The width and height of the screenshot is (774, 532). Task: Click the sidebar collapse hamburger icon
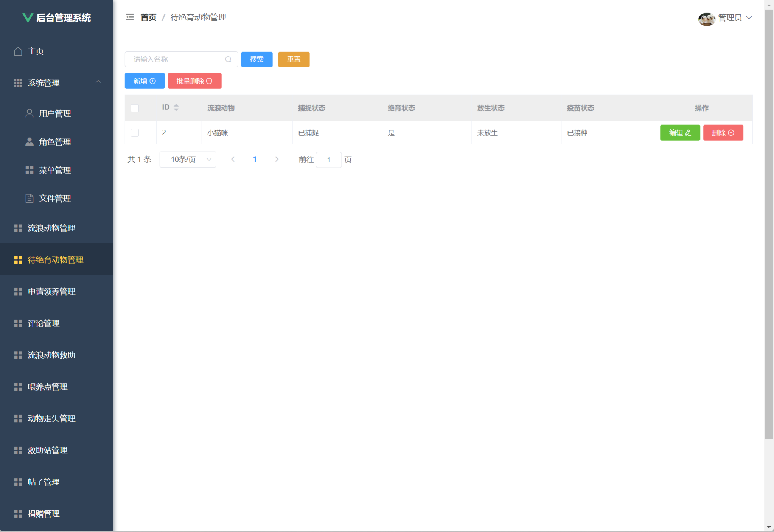130,17
